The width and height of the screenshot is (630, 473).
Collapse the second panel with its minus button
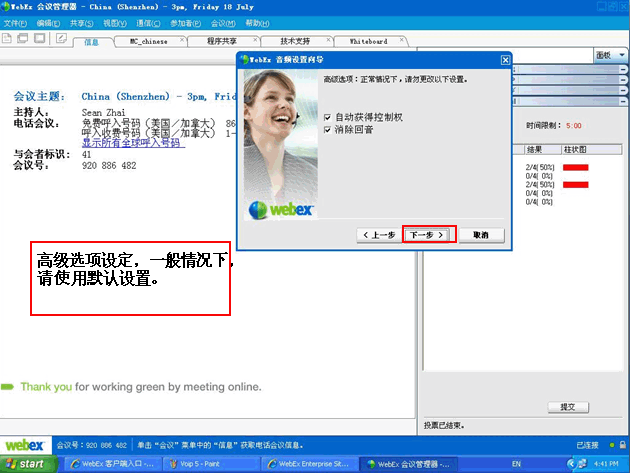pyautogui.click(x=623, y=80)
